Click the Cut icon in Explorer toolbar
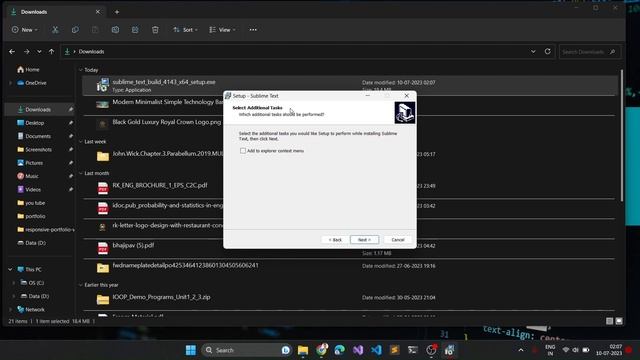640x360 pixels. pyautogui.click(x=55, y=30)
